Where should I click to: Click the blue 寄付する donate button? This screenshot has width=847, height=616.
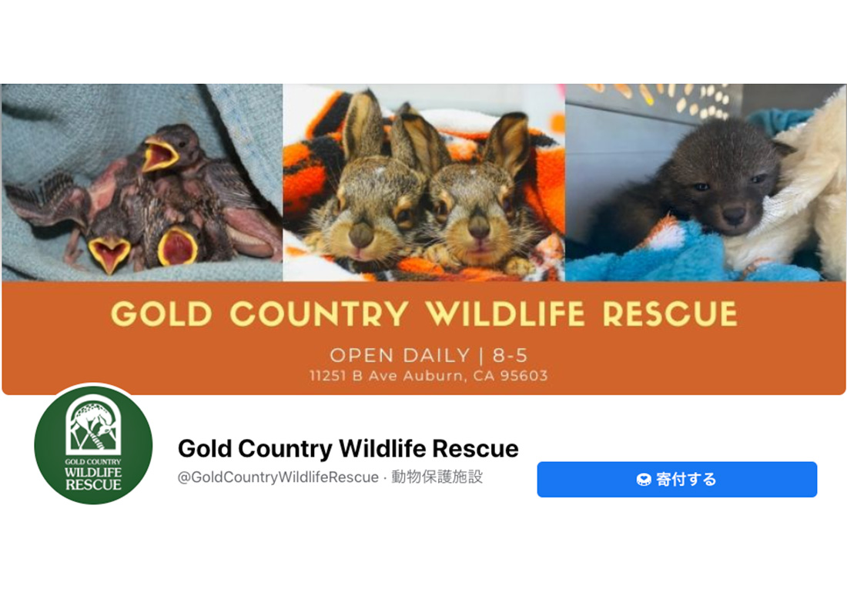pyautogui.click(x=677, y=479)
